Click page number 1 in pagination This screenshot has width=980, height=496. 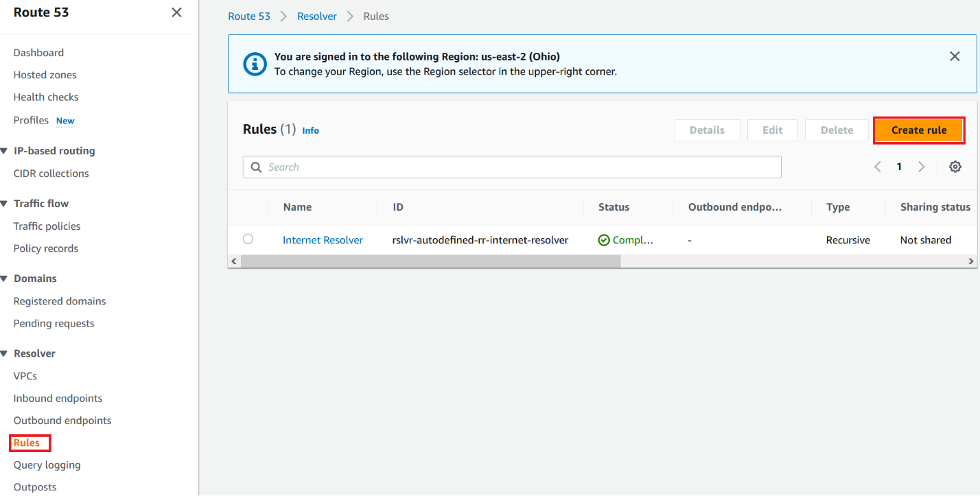[899, 167]
